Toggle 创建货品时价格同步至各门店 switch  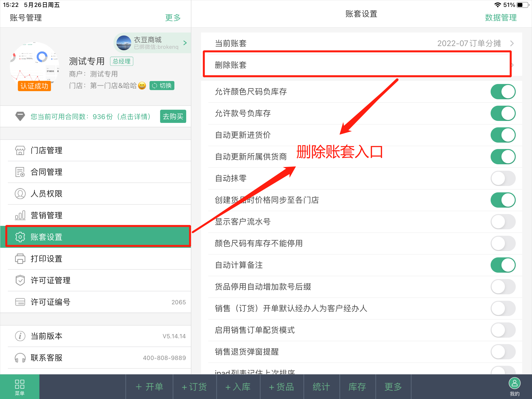tap(503, 200)
